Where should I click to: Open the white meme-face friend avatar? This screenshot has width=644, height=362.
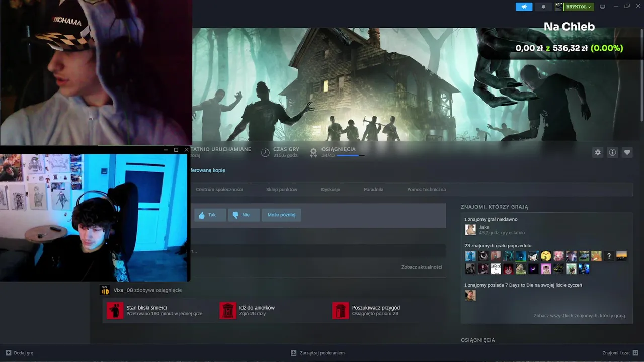(496, 269)
